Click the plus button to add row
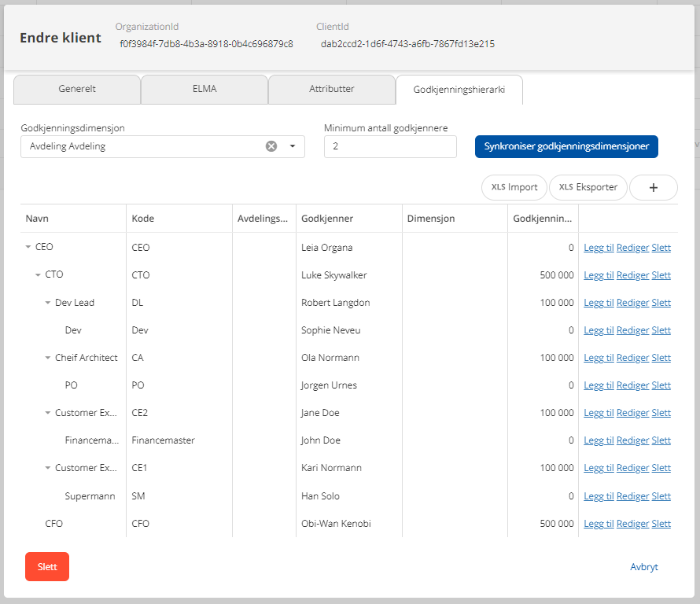Viewport: 700px width, 604px height. (653, 187)
